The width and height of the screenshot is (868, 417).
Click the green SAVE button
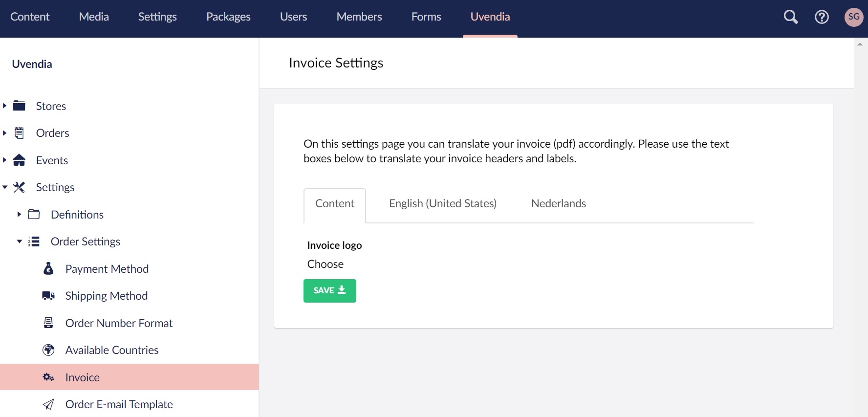[330, 291]
